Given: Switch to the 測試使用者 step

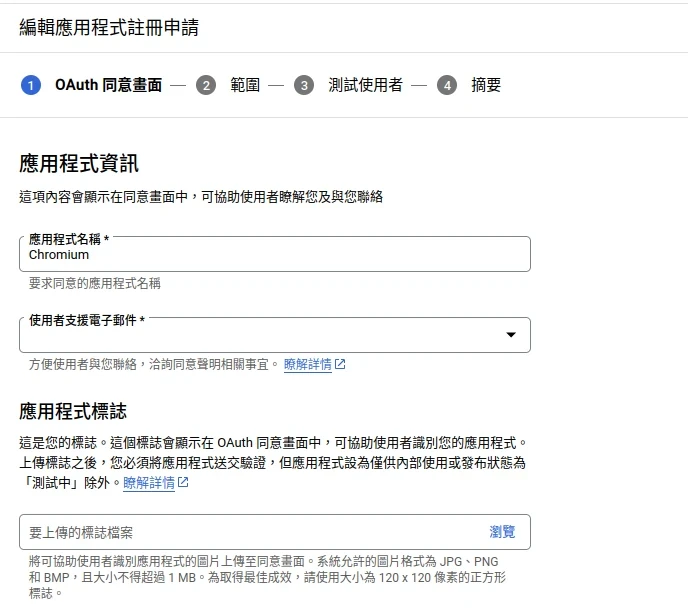Looking at the screenshot, I should point(365,85).
